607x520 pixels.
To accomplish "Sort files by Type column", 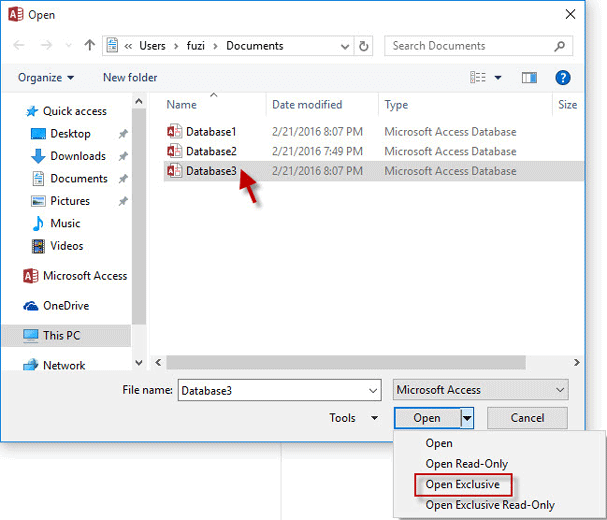I will (396, 105).
